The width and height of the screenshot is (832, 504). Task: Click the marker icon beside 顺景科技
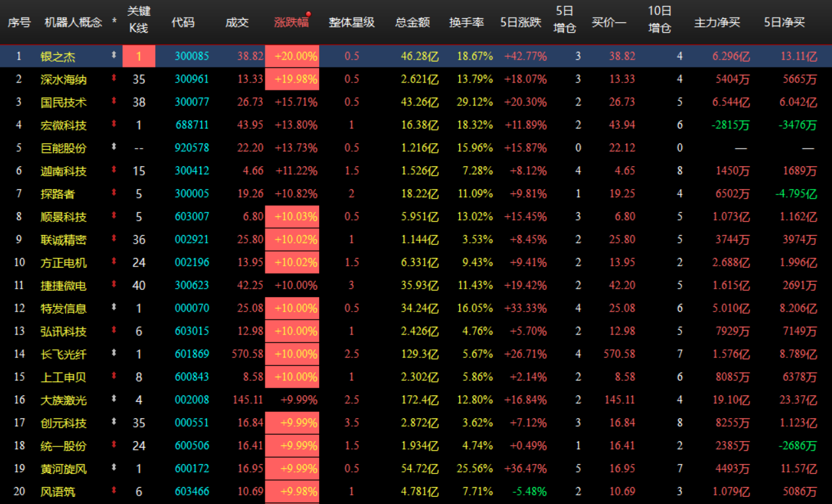click(114, 216)
